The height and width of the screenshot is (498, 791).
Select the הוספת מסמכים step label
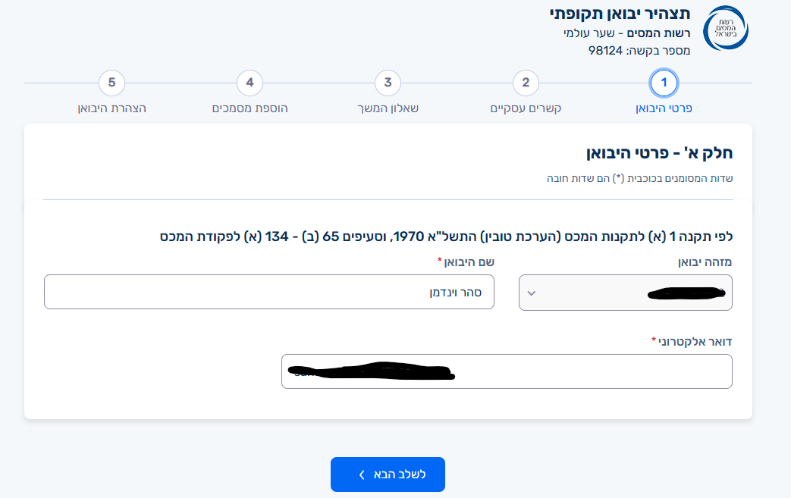(x=250, y=108)
